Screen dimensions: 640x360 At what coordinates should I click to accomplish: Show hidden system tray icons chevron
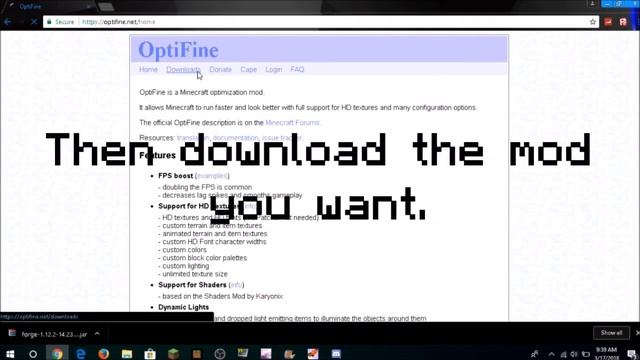(551, 354)
